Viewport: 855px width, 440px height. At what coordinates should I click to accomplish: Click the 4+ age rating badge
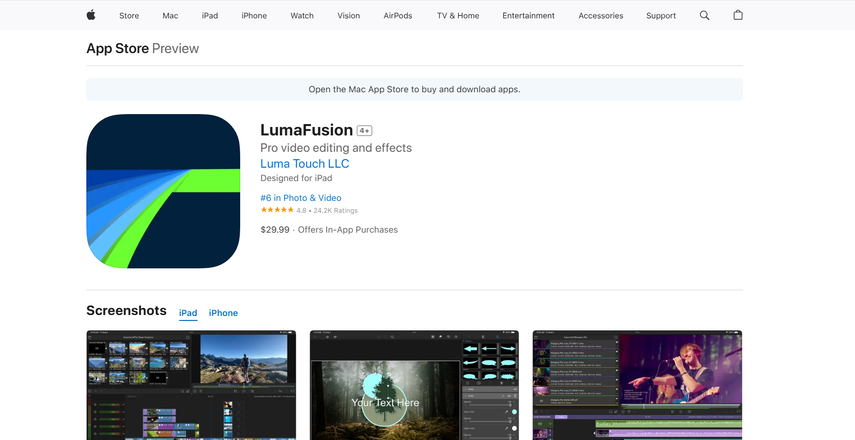click(x=364, y=131)
